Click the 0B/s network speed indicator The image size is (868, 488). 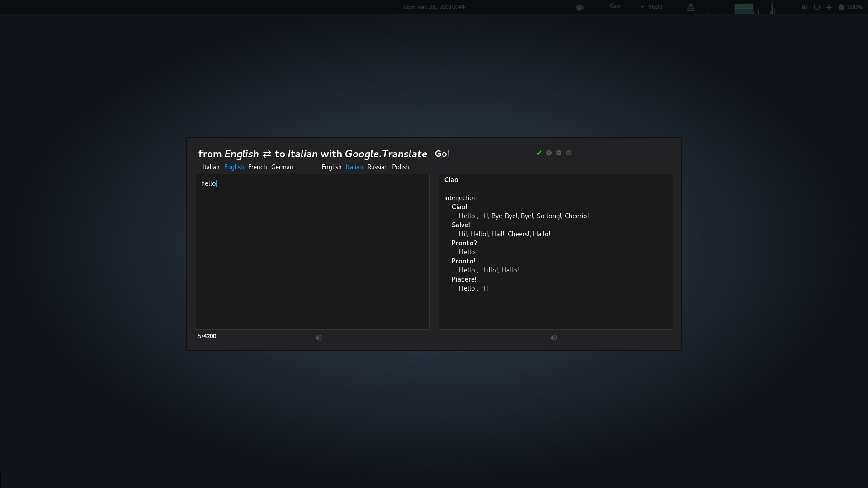(x=615, y=6)
